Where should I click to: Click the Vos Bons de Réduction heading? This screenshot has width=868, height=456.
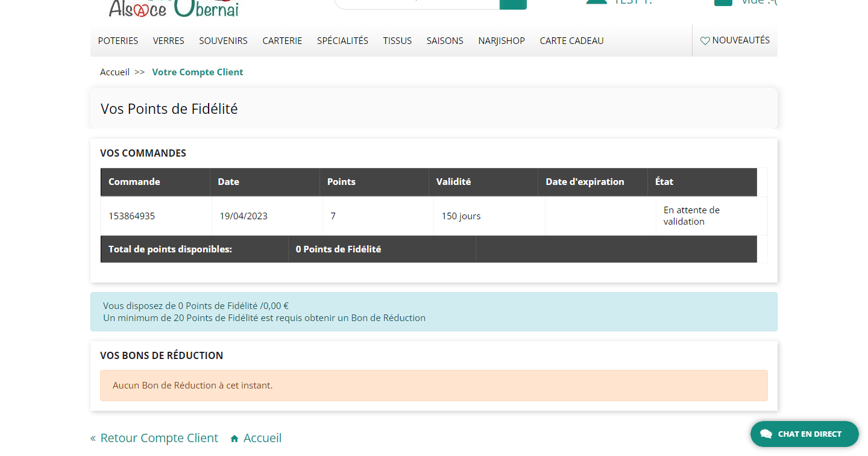162,355
